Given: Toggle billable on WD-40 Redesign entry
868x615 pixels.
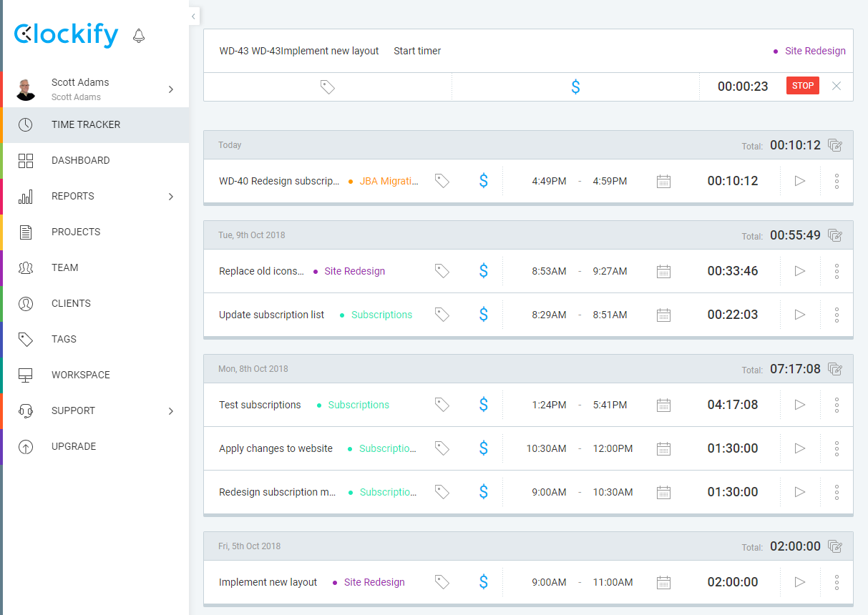Looking at the screenshot, I should [x=484, y=181].
